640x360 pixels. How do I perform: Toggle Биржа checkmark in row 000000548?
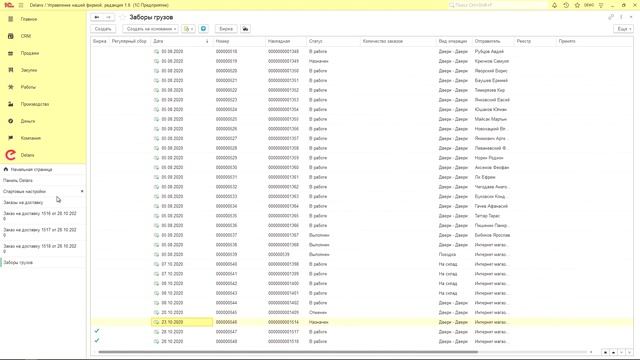97,340
